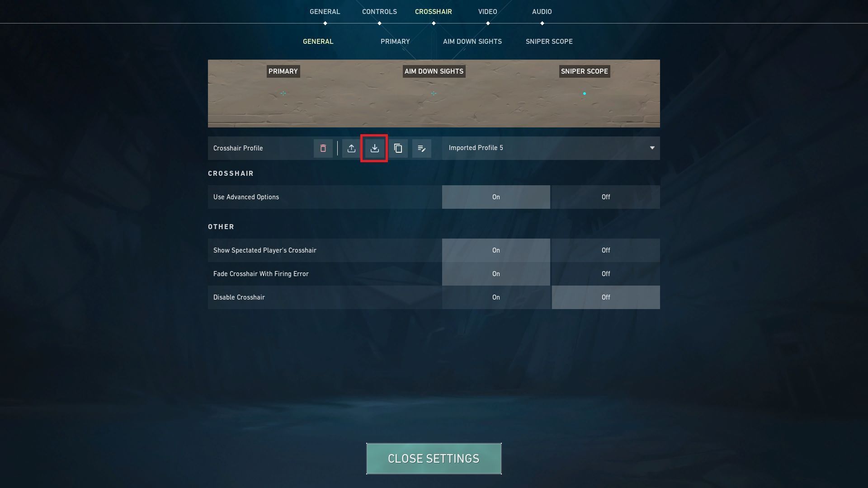Viewport: 868px width, 488px height.
Task: Click the SNIPER SCOPE preview panel
Action: pos(584,93)
